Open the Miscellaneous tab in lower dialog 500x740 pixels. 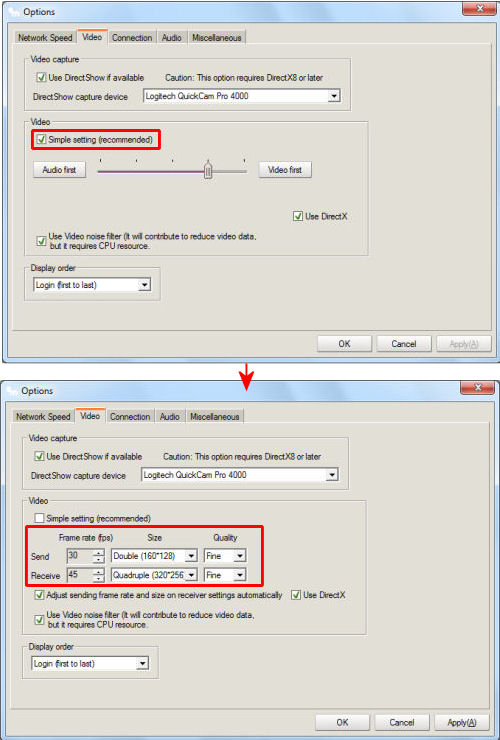pyautogui.click(x=215, y=417)
